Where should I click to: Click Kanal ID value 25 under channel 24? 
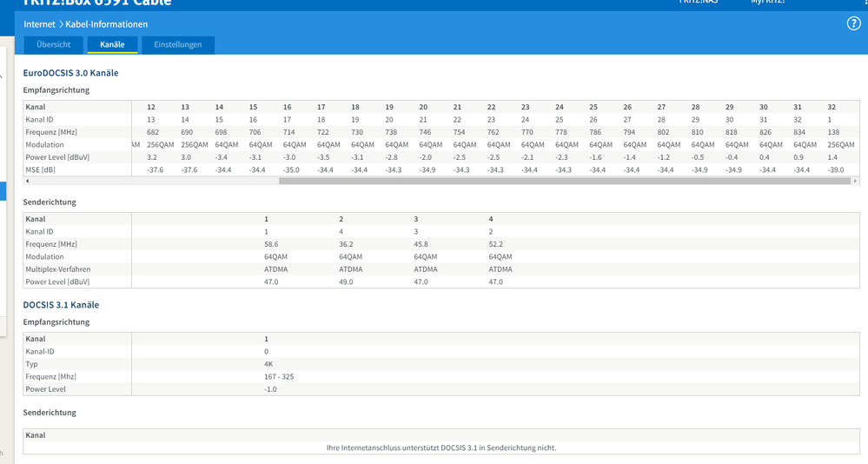pyautogui.click(x=559, y=120)
